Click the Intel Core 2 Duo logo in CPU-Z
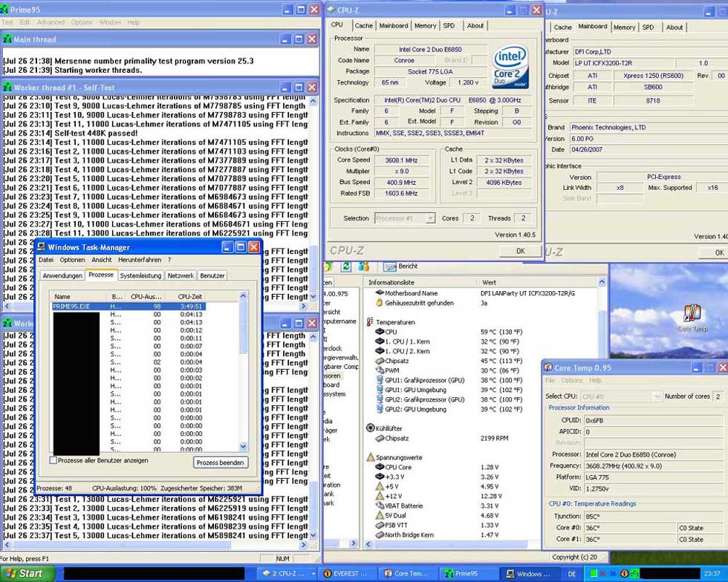 point(511,67)
